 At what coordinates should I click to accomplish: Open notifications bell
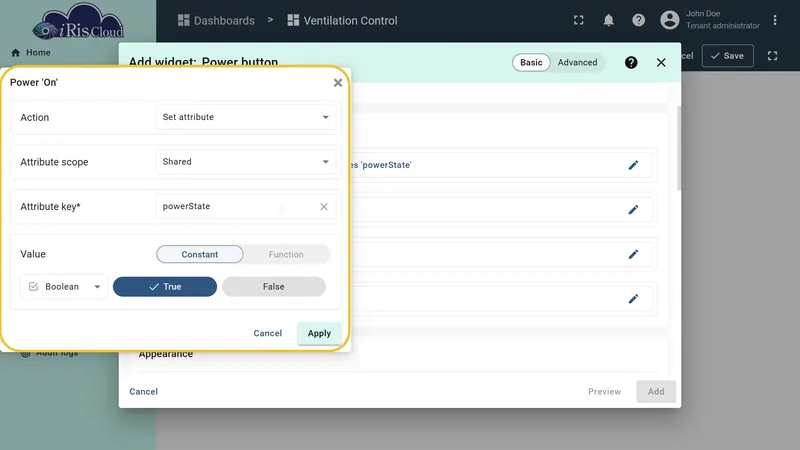pos(609,20)
